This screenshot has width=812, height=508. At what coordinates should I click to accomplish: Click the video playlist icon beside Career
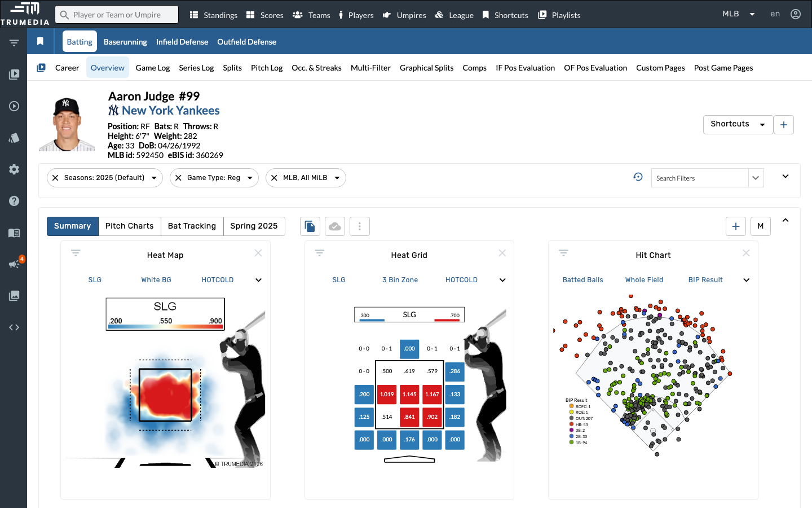coord(41,68)
